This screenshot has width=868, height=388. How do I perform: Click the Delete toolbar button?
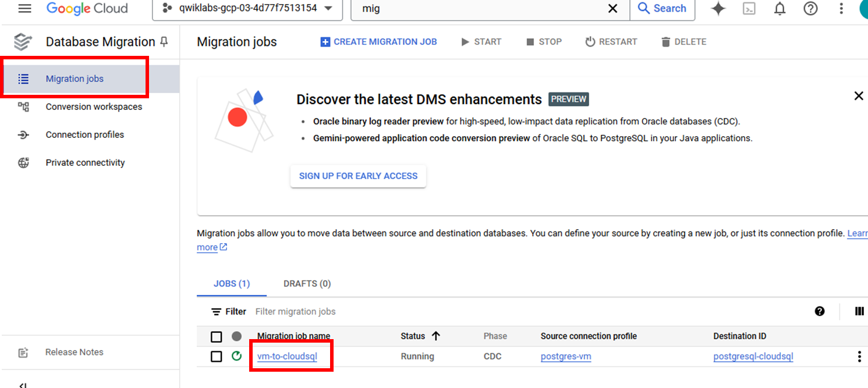(683, 42)
